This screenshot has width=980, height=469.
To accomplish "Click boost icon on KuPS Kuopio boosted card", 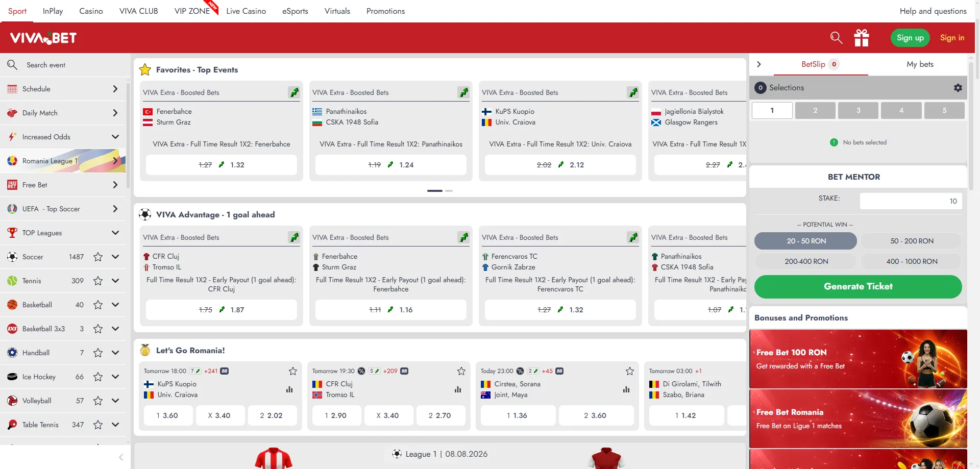I will click(633, 92).
